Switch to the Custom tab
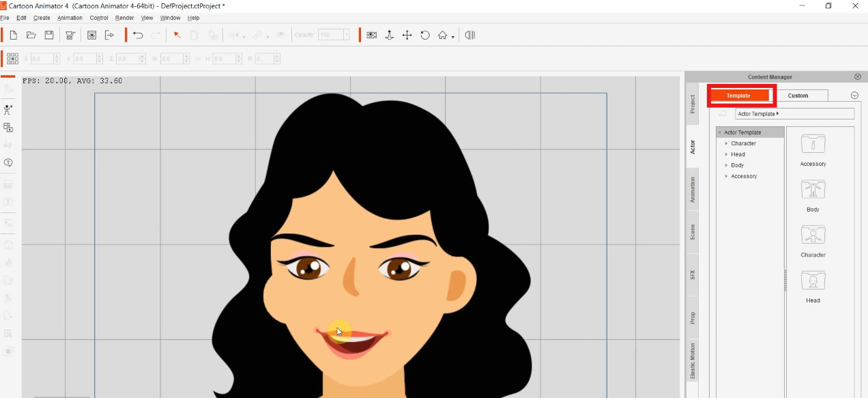868x398 pixels. point(798,96)
